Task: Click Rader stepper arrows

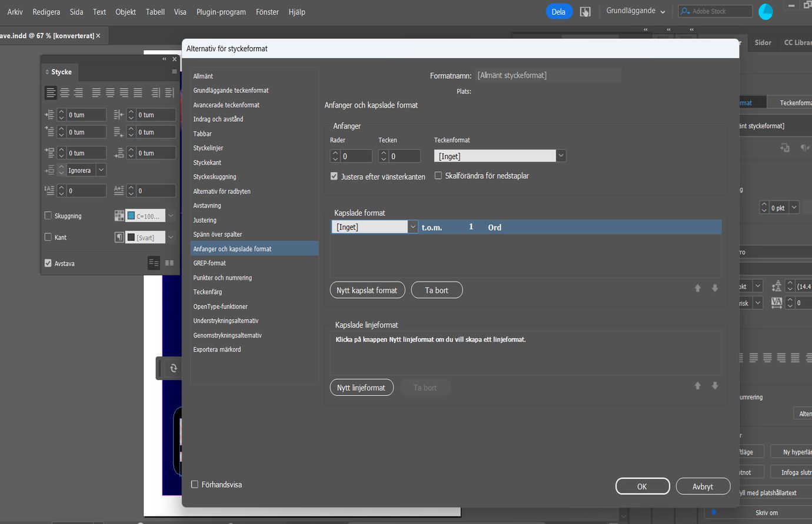Action: (x=335, y=156)
